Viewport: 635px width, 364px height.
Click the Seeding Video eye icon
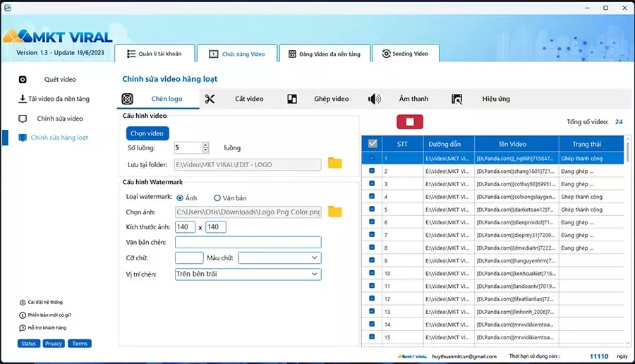387,54
